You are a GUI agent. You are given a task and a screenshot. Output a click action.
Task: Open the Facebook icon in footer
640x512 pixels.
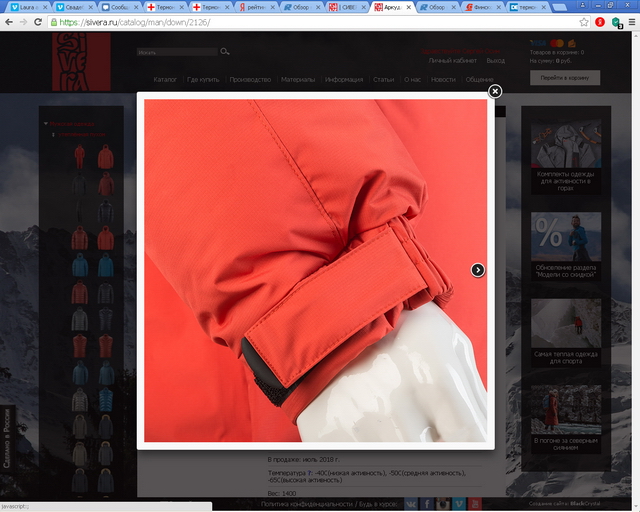(x=427, y=504)
